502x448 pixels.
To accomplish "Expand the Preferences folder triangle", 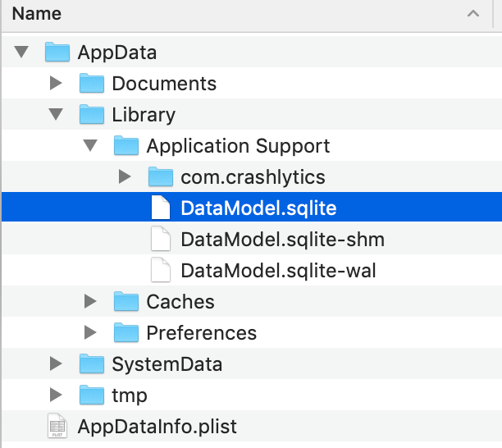I will tap(90, 332).
